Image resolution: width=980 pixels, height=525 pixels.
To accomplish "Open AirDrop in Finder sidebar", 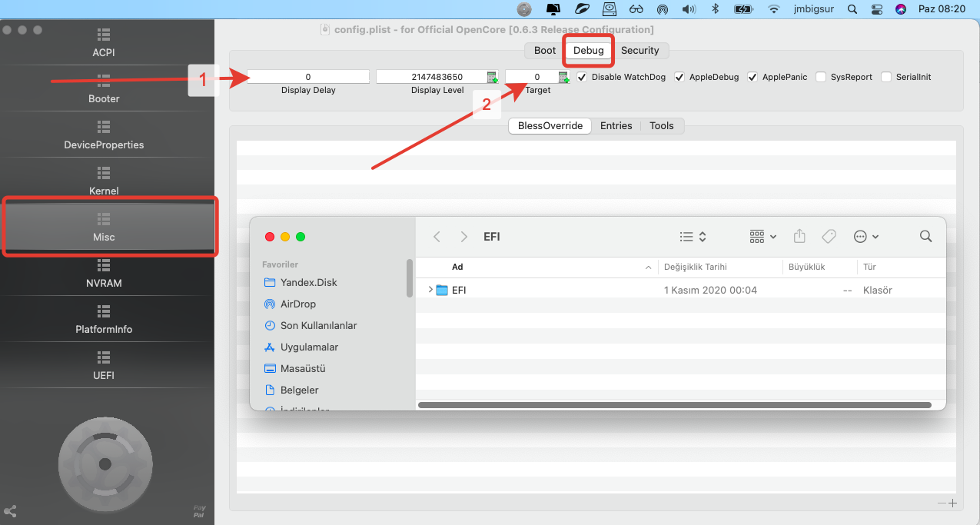I will pyautogui.click(x=297, y=304).
